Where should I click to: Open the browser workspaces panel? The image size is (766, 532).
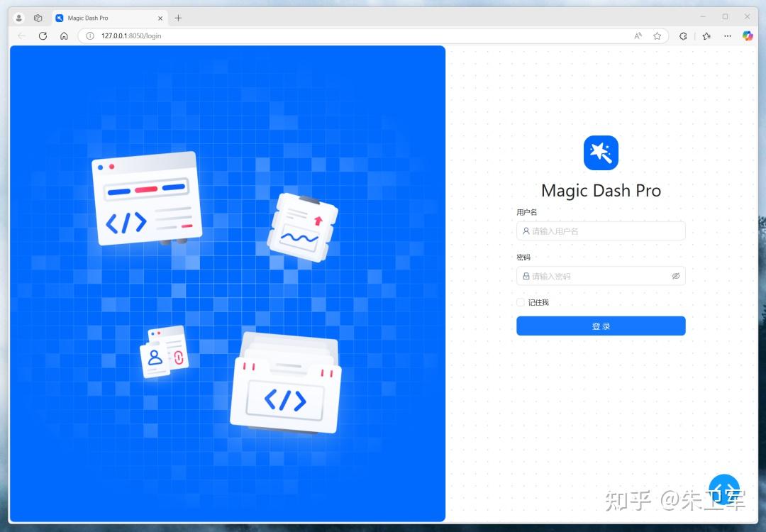38,17
